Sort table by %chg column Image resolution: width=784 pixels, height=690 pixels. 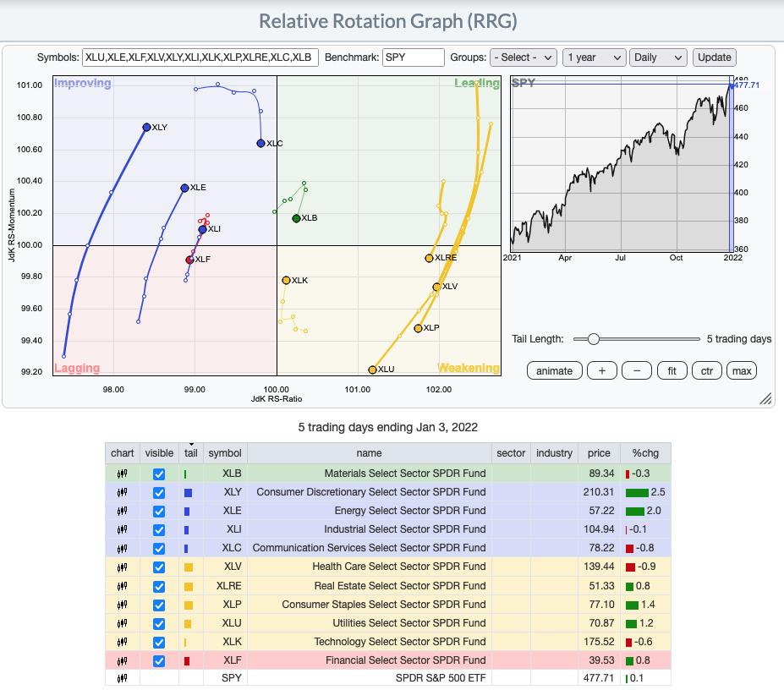645,453
